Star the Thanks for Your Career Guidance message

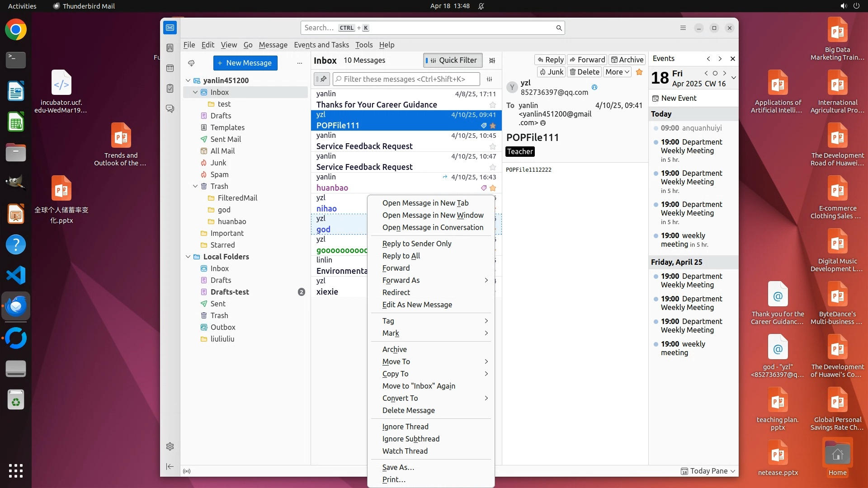(x=493, y=105)
